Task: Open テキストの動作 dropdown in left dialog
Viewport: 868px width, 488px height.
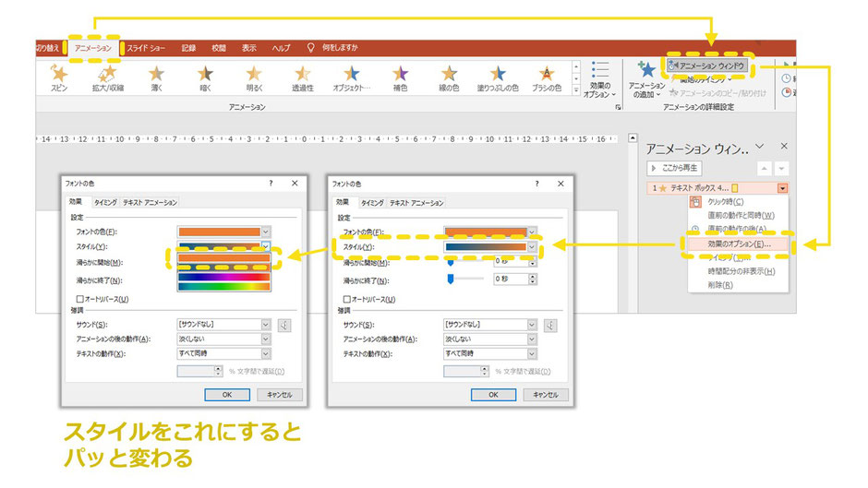Action: click(266, 353)
